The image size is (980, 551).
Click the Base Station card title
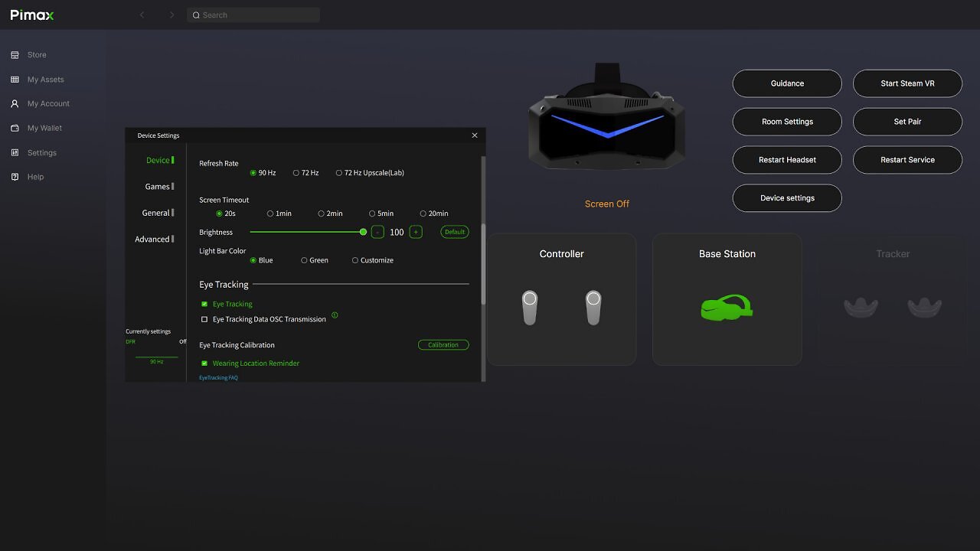click(x=727, y=254)
